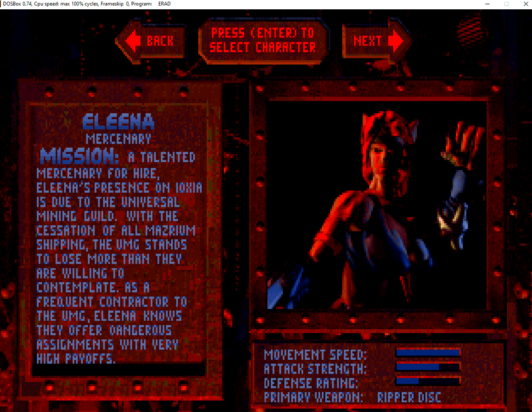Image resolution: width=532 pixels, height=412 pixels.
Task: Click the DEFENSE RATING label
Action: pos(311,383)
